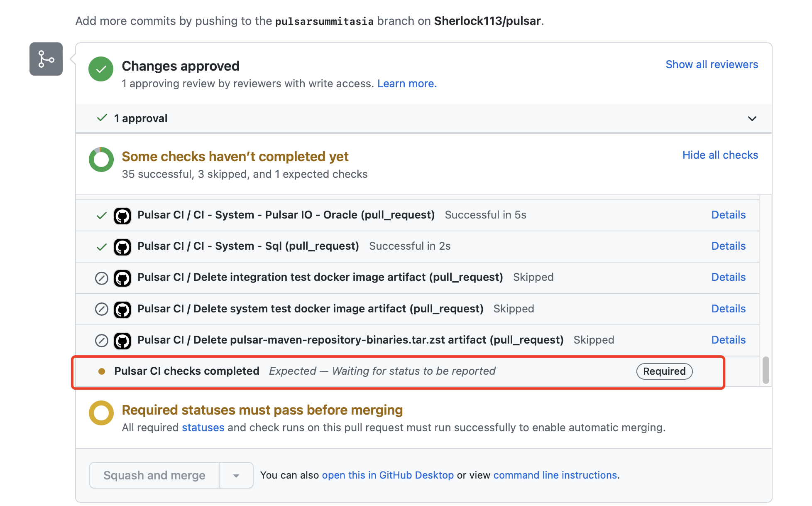Click the checks progress donut icon
Screen dimensions: 812x506
(101, 160)
